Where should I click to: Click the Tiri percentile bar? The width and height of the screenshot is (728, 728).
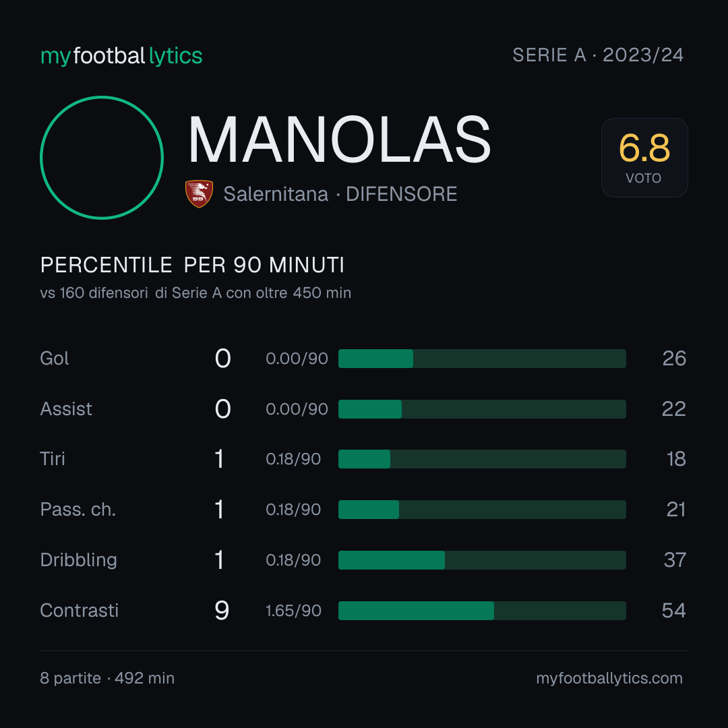point(482,459)
